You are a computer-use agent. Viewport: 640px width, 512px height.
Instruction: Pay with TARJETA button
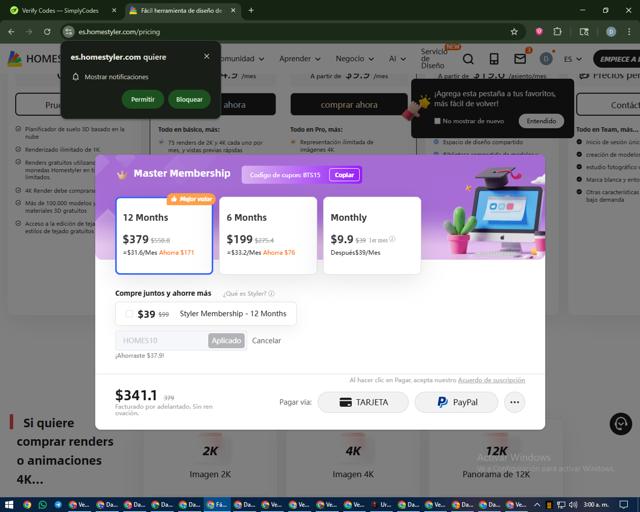coord(363,403)
